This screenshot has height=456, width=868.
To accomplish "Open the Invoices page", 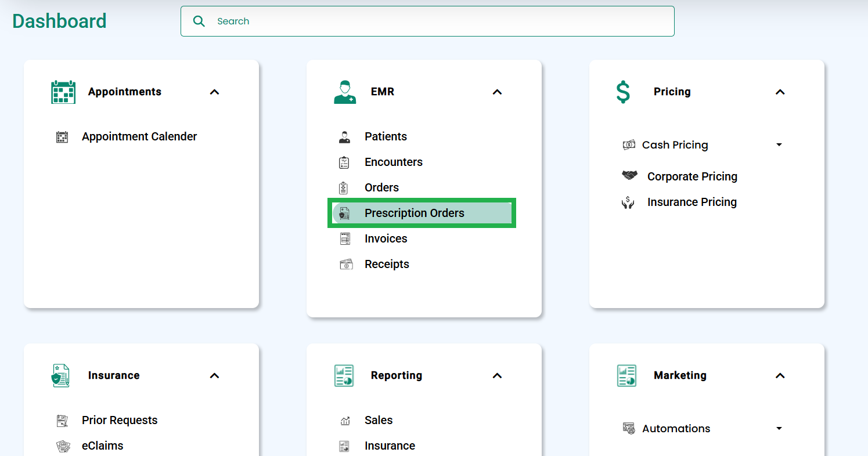I will point(386,239).
